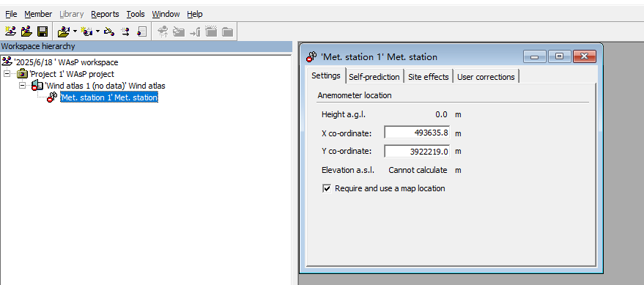Click the X co-ordinate input field
The height and width of the screenshot is (285, 644).
click(x=417, y=133)
